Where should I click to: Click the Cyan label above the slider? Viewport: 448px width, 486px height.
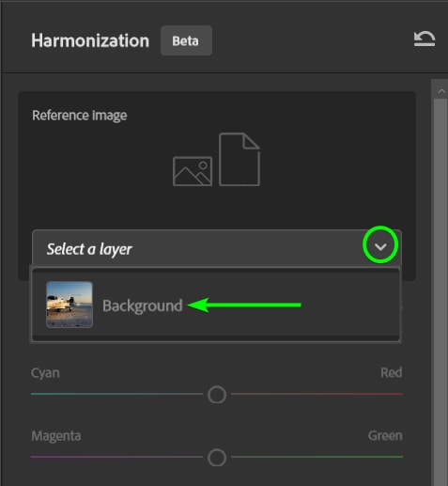45,373
